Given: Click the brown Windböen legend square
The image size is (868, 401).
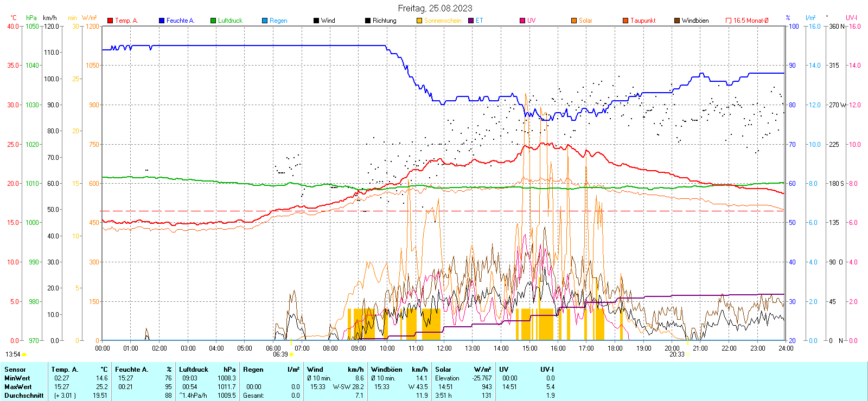Looking at the screenshot, I should coord(677,21).
